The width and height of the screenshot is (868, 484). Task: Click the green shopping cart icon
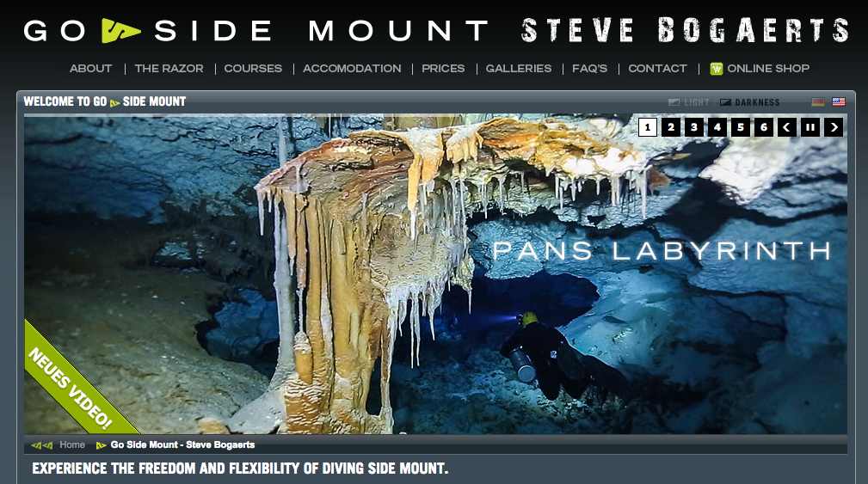click(717, 69)
